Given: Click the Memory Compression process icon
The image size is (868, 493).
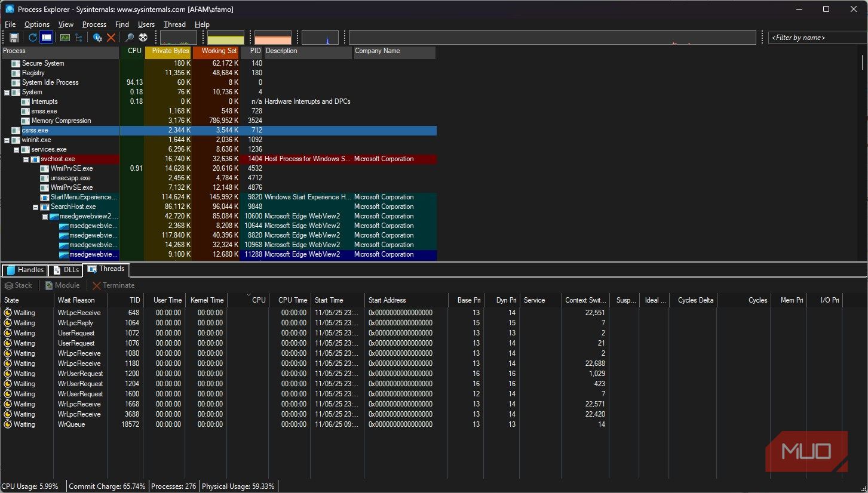Looking at the screenshot, I should tap(26, 121).
